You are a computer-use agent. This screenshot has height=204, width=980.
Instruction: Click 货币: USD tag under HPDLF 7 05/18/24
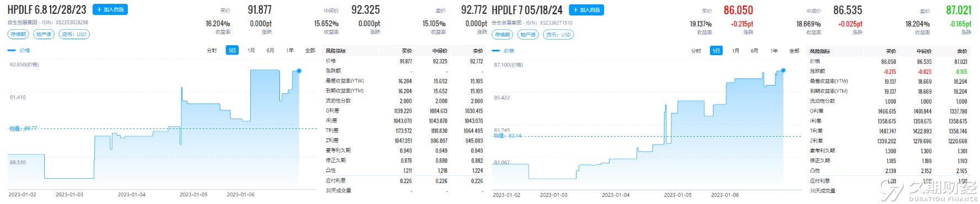point(558,35)
